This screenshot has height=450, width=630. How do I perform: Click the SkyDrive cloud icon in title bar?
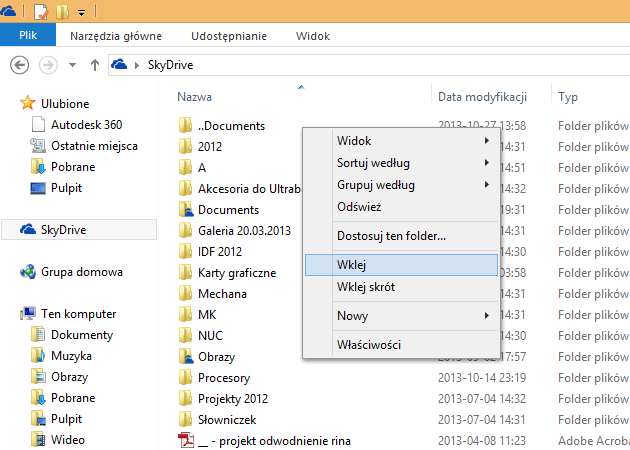click(x=7, y=11)
